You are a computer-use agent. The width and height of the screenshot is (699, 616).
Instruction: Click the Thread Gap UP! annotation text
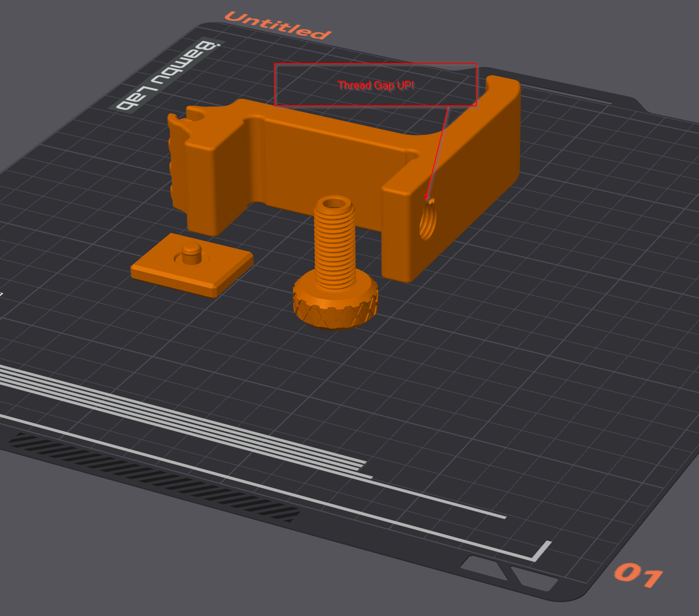pyautogui.click(x=375, y=84)
